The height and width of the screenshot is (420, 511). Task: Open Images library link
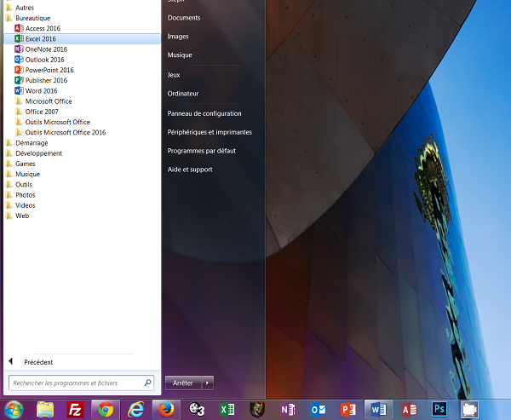pos(178,37)
